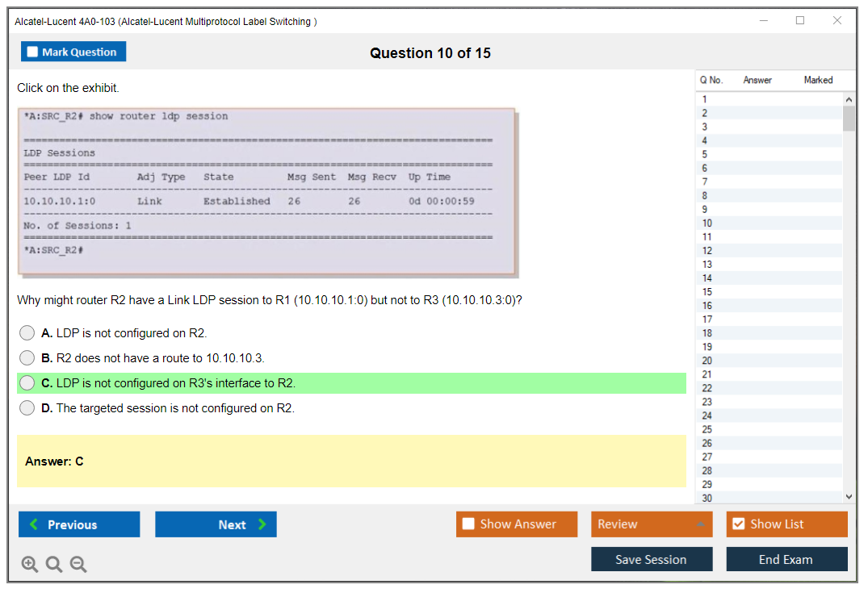Toggle the Show Answer checkbox
Screen dimensions: 868x593
[x=468, y=524]
